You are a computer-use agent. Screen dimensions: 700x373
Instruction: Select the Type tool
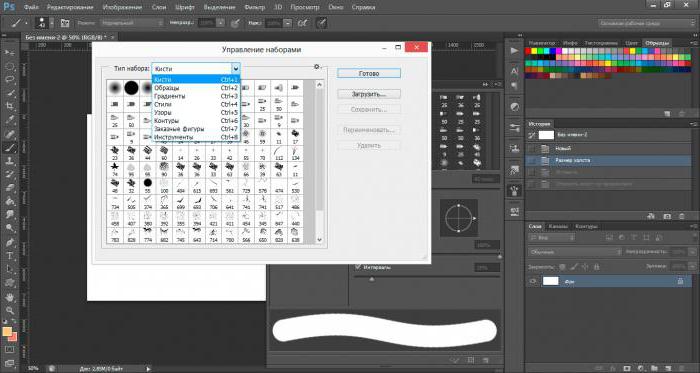(x=9, y=256)
